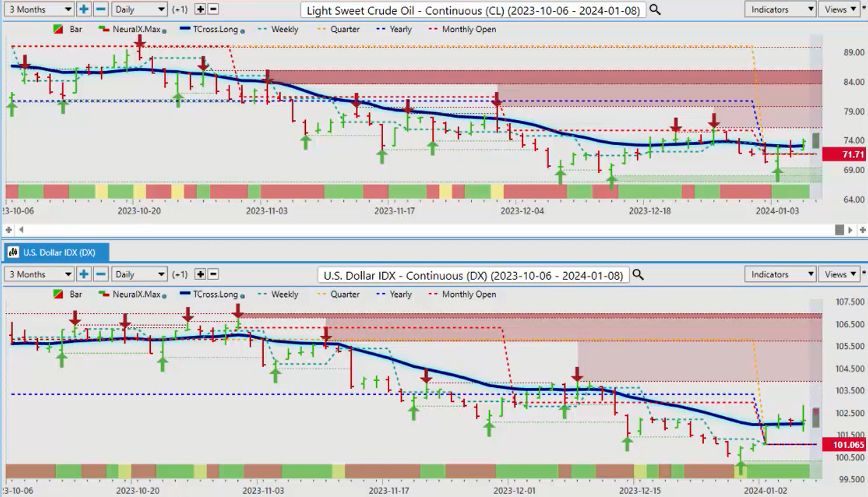Open the Views dropdown on Dollar IDX chart

[x=840, y=274]
